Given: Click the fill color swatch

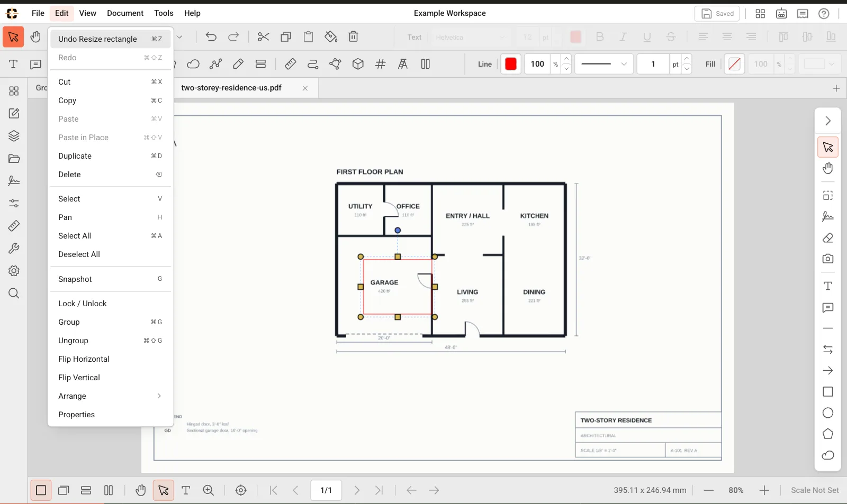Looking at the screenshot, I should (x=734, y=64).
